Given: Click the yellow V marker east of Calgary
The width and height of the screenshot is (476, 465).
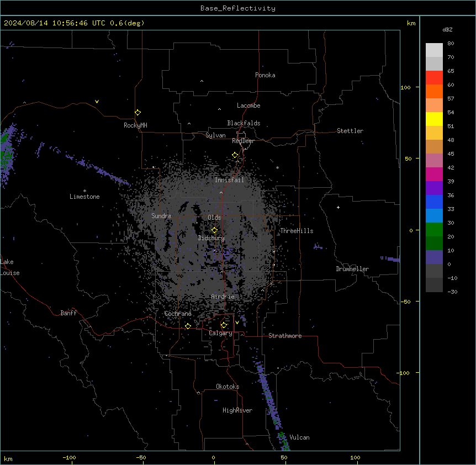Looking at the screenshot, I should coord(237,323).
